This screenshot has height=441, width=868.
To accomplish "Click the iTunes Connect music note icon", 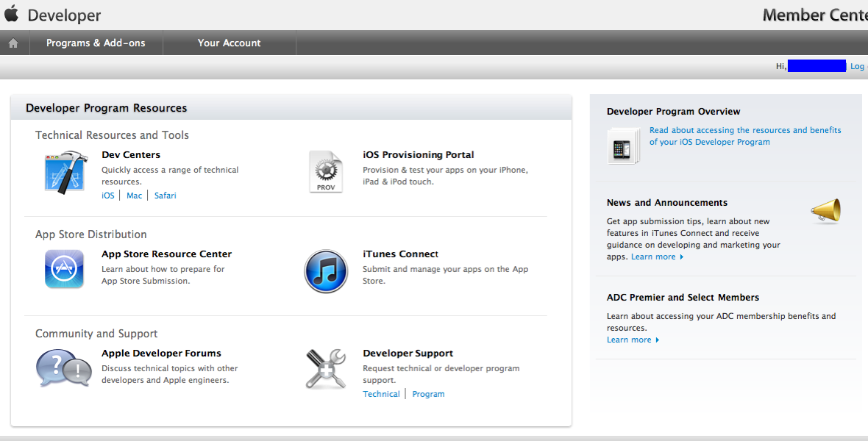I will pyautogui.click(x=326, y=271).
